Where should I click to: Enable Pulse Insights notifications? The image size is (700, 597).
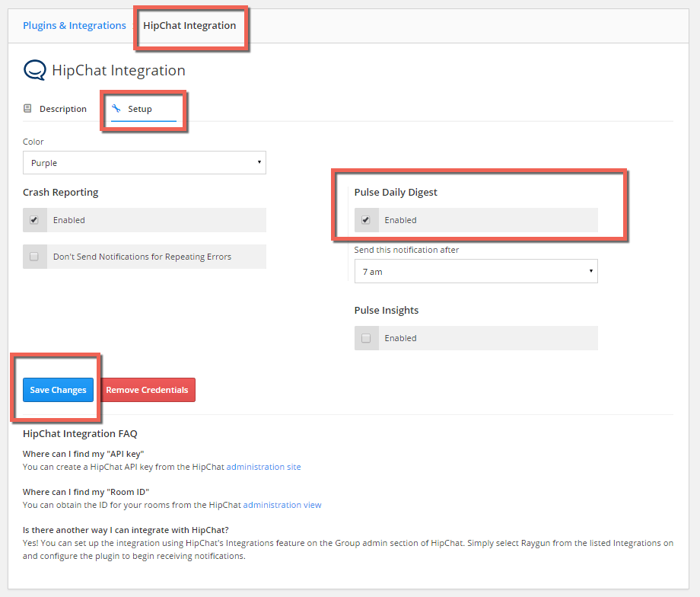pyautogui.click(x=366, y=337)
